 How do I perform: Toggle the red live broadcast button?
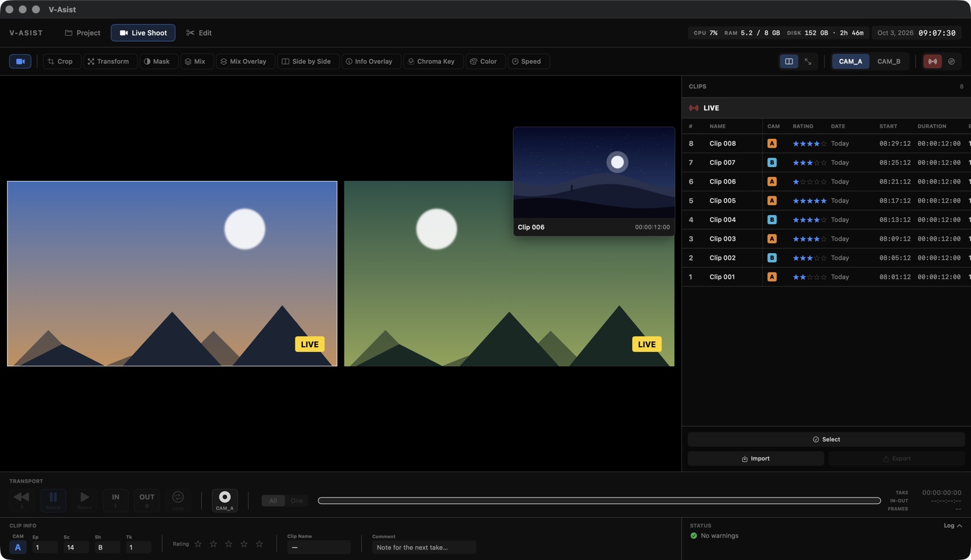(933, 61)
